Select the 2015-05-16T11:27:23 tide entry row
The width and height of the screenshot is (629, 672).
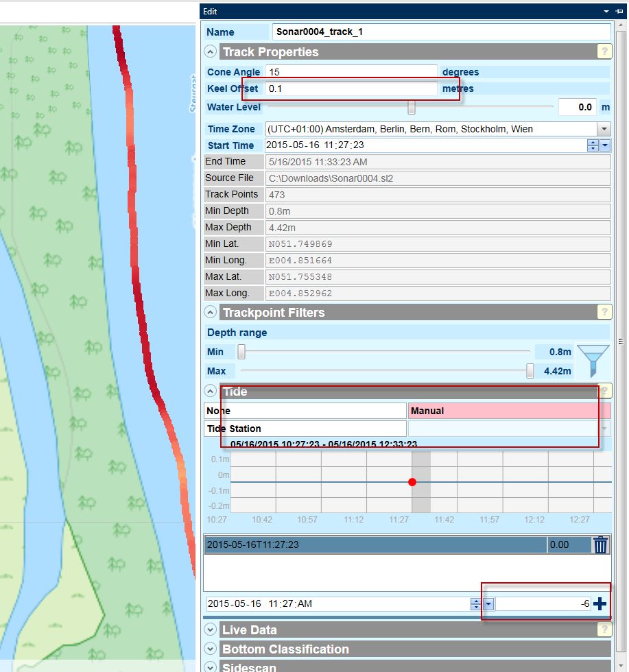pos(375,545)
